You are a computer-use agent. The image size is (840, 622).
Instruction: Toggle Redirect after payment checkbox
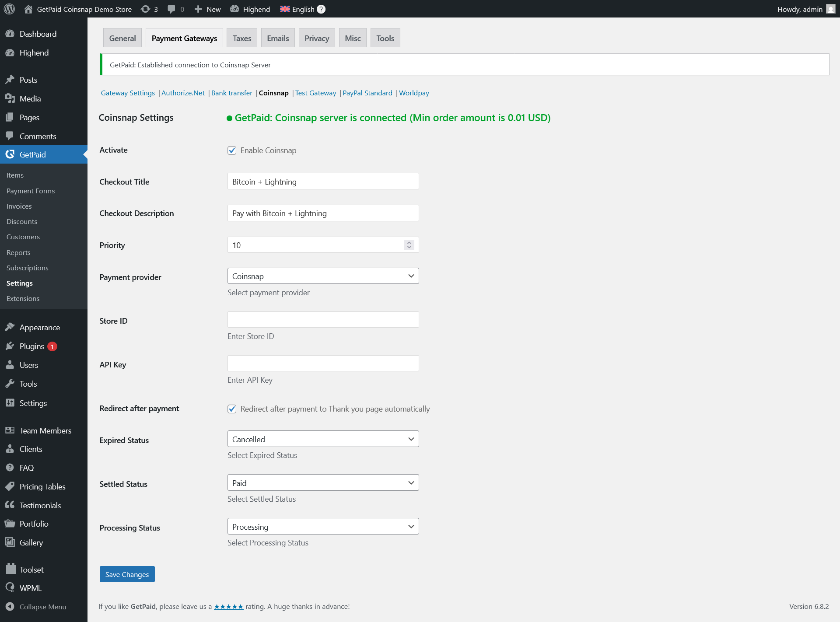(x=232, y=409)
